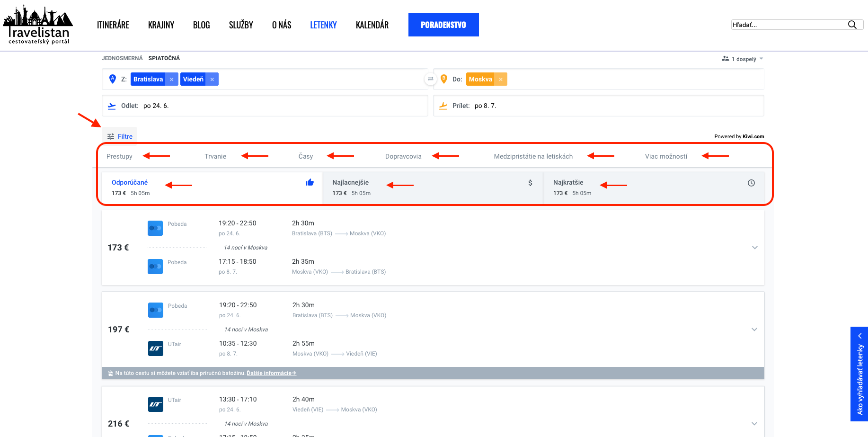Viewport: 868px width, 437px height.
Task: Open the KALENDÁR menu item
Action: click(x=372, y=25)
